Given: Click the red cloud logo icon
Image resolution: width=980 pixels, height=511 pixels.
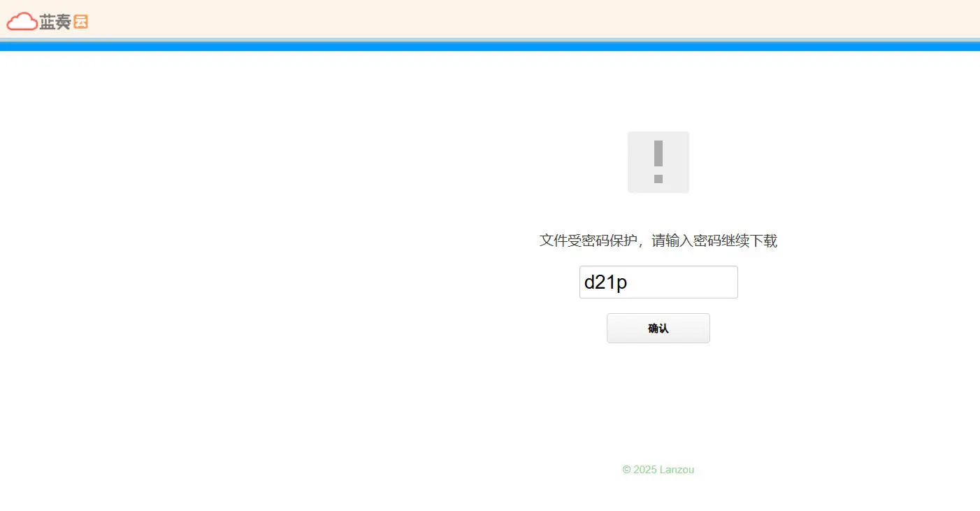Looking at the screenshot, I should click(22, 22).
